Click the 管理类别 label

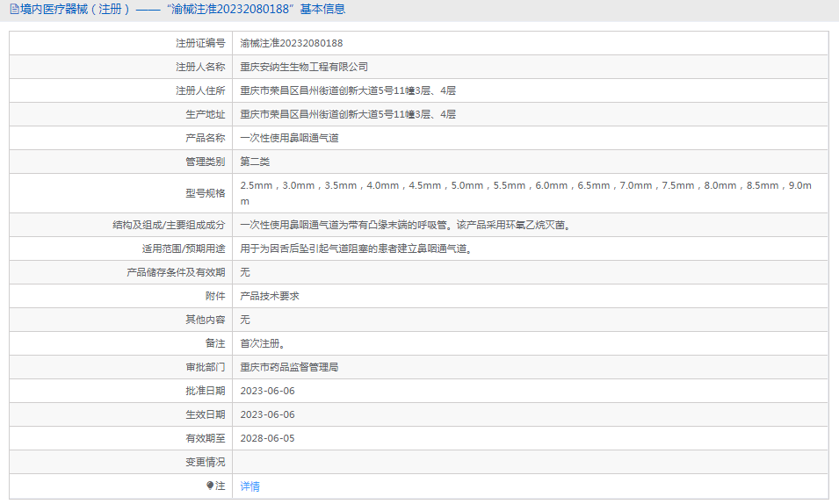[206, 162]
